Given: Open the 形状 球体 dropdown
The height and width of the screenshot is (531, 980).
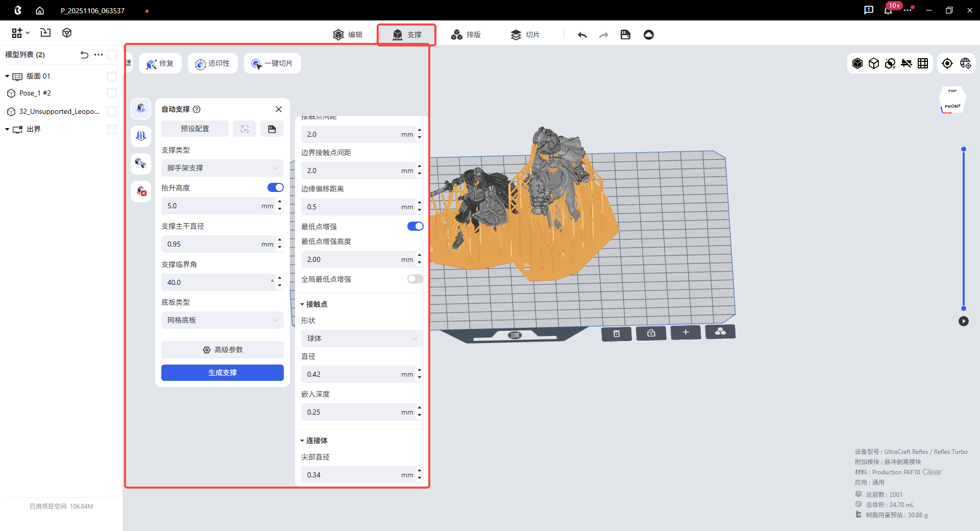Looking at the screenshot, I should click(x=362, y=339).
